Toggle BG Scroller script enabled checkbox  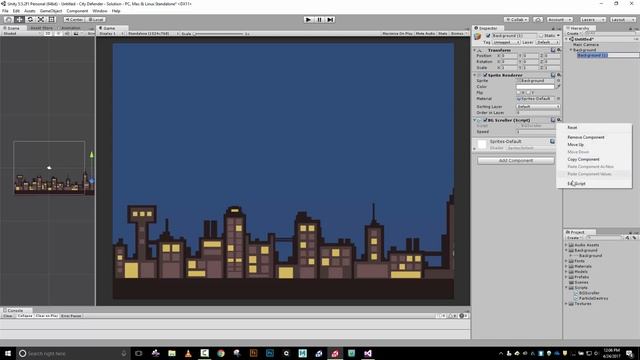(x=485, y=120)
